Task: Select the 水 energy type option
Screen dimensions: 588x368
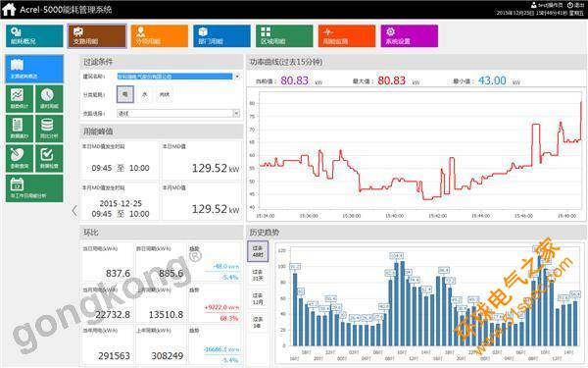Action: (145, 94)
